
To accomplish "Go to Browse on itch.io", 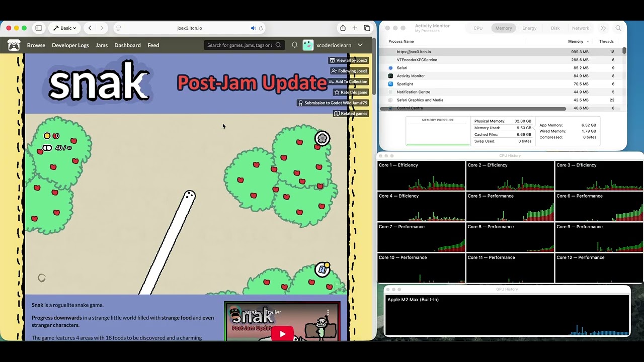I will pos(36,45).
